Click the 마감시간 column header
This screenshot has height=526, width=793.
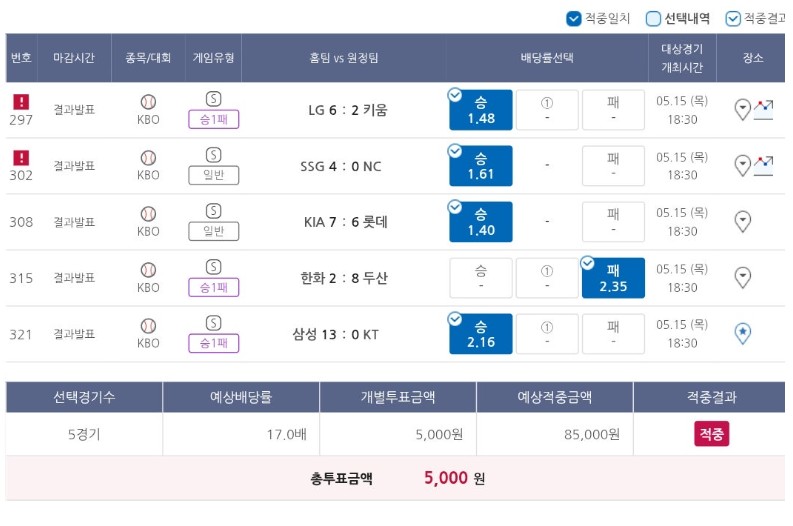pyautogui.click(x=74, y=58)
